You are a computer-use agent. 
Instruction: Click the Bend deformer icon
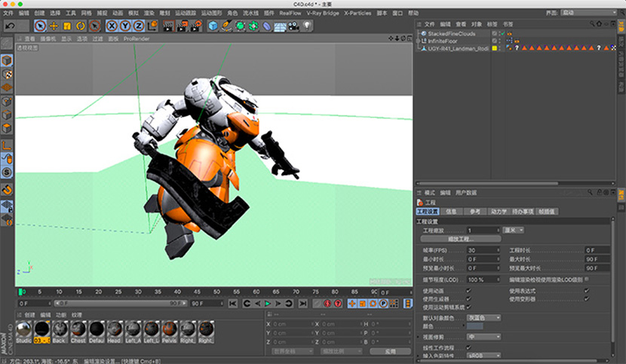(x=267, y=26)
